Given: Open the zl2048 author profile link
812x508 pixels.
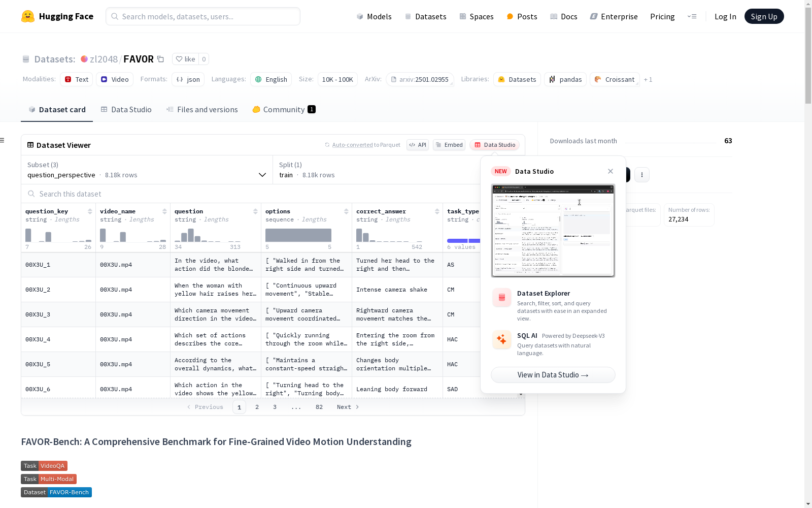Looking at the screenshot, I should 104,59.
